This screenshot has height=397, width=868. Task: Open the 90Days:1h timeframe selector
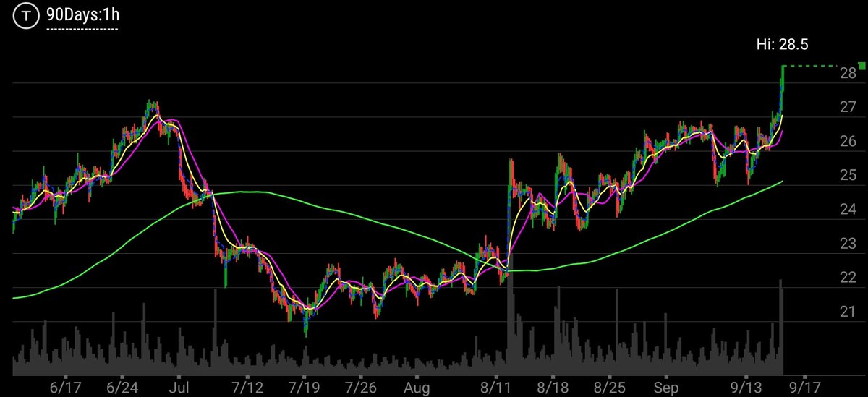82,14
